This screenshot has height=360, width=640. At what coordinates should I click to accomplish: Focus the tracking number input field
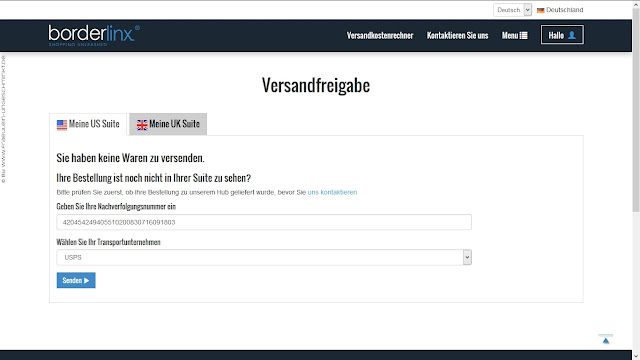[x=264, y=222]
